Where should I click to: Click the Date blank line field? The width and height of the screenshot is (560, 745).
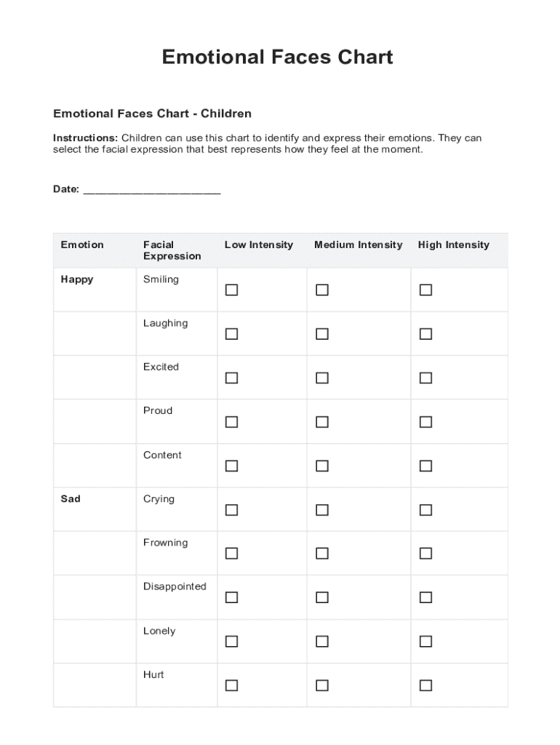(152, 191)
